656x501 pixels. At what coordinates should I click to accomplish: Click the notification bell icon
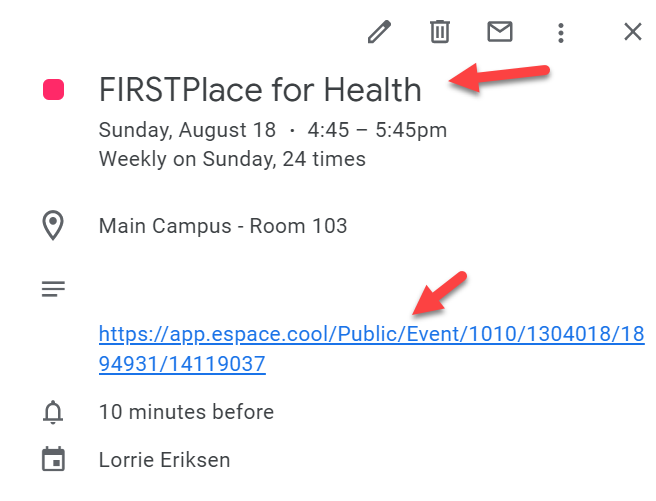pyautogui.click(x=53, y=412)
